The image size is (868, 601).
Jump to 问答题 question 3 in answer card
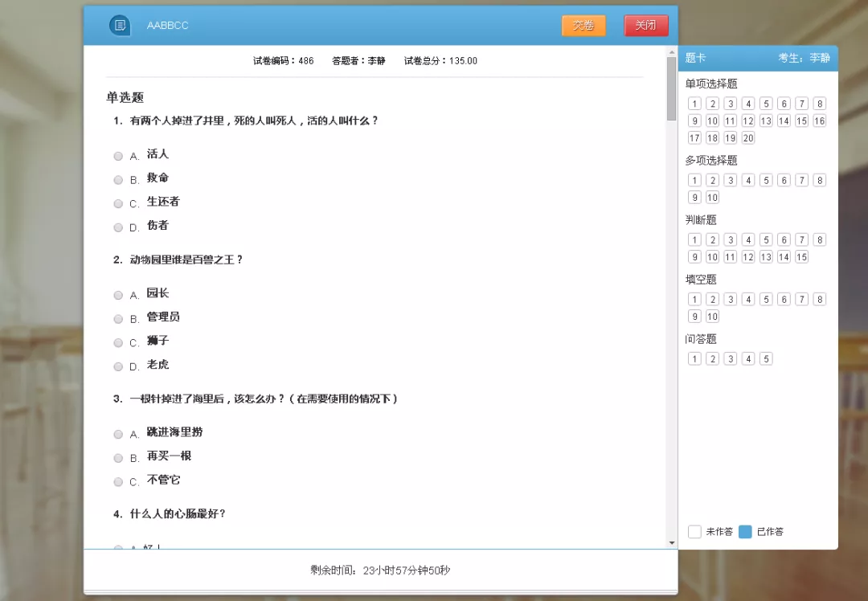coord(730,358)
